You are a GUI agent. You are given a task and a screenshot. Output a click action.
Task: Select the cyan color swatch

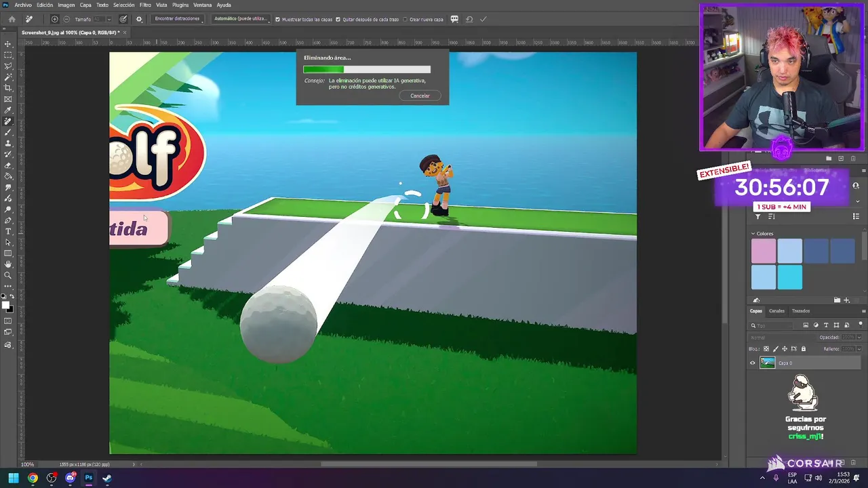[x=790, y=277]
